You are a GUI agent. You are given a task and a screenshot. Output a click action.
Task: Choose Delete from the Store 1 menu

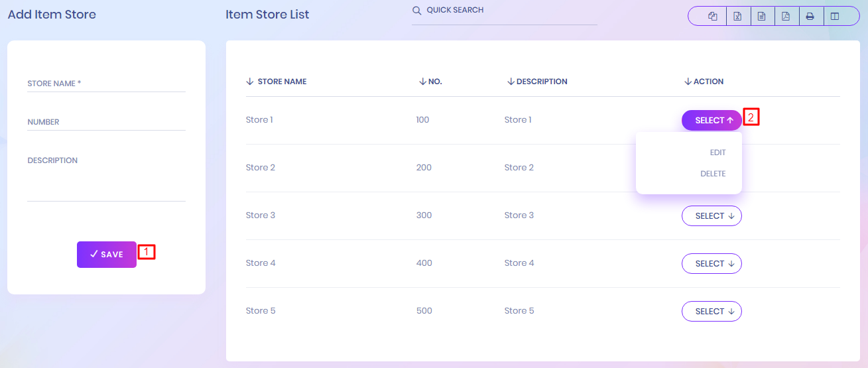point(713,174)
